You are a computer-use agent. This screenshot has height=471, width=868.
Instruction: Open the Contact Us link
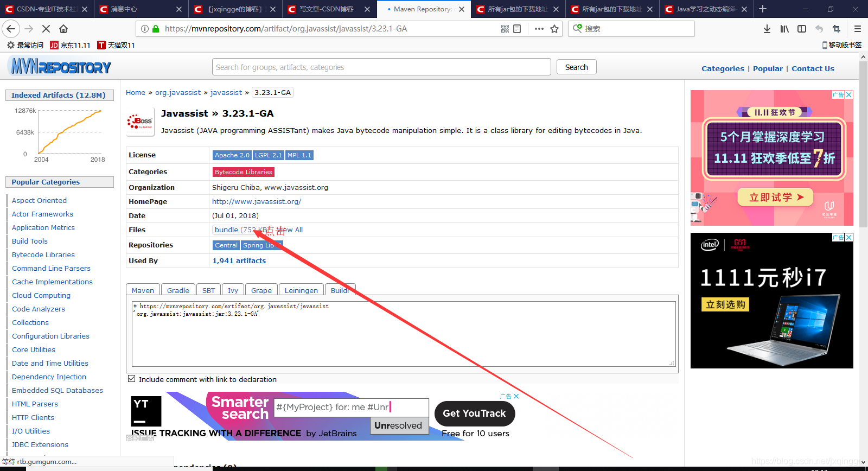pyautogui.click(x=813, y=68)
